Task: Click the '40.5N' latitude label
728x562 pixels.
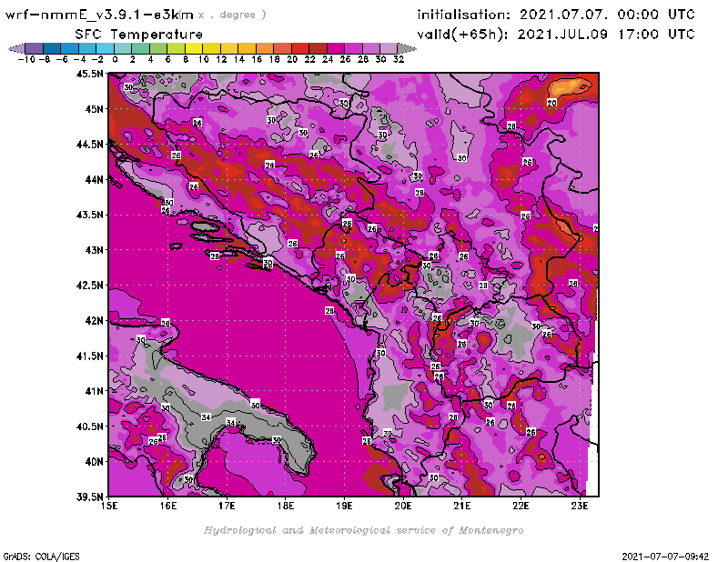Action: point(89,427)
